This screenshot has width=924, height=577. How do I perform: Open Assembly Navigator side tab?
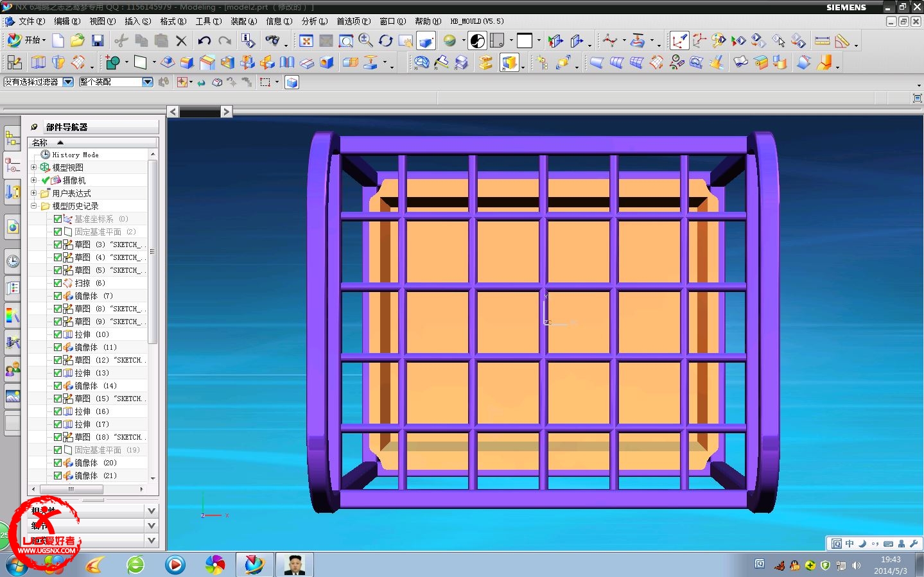12,137
